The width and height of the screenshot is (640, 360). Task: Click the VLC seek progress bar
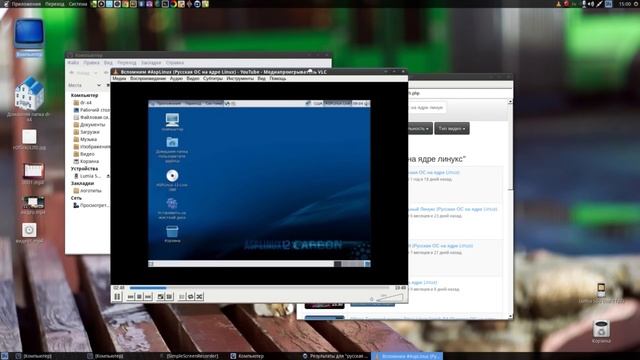[260, 288]
